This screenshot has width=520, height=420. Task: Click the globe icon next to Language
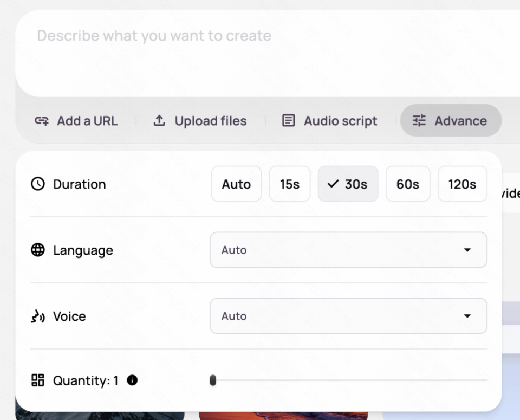tap(38, 250)
